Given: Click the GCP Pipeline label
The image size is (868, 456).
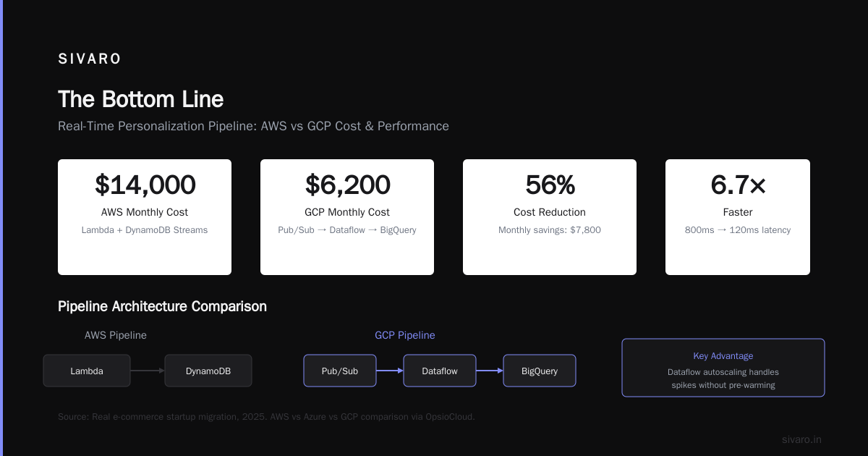Looking at the screenshot, I should coord(405,335).
